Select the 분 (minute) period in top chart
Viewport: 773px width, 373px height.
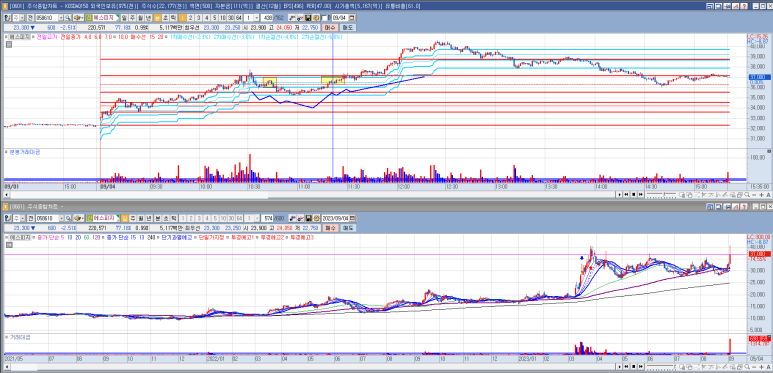click(158, 17)
